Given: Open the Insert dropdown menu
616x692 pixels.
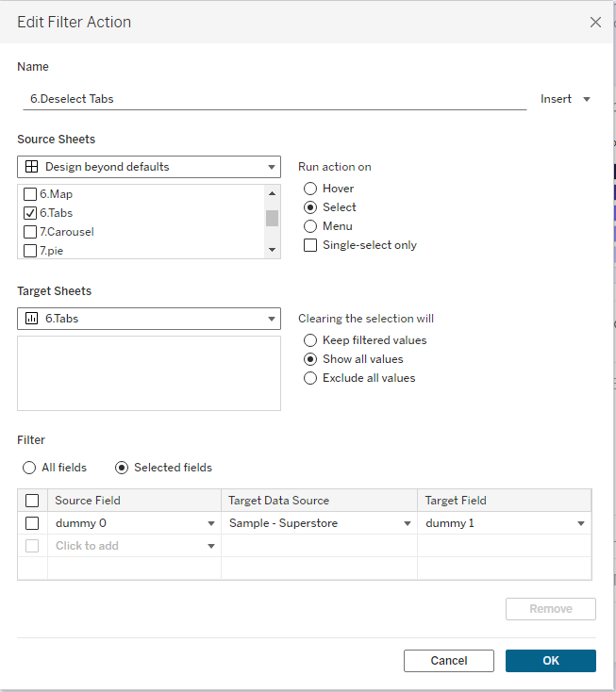Looking at the screenshot, I should [566, 99].
